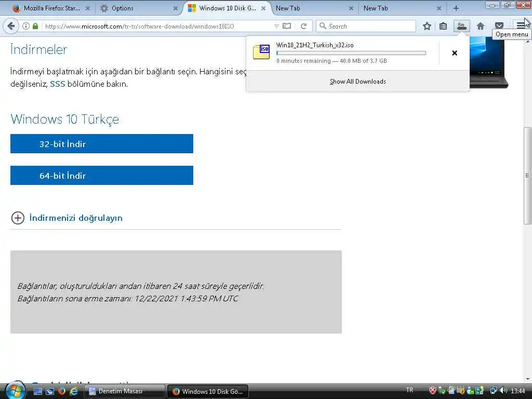Reload the current page

tap(303, 26)
